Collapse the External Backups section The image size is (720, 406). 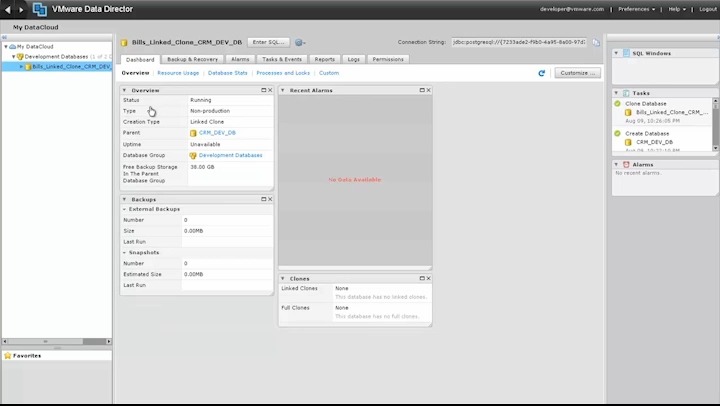click(x=124, y=209)
